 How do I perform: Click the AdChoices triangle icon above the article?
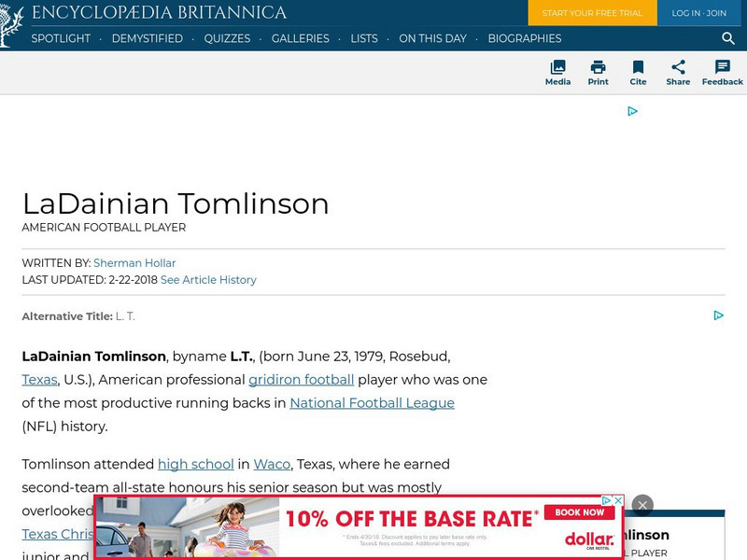coord(633,111)
